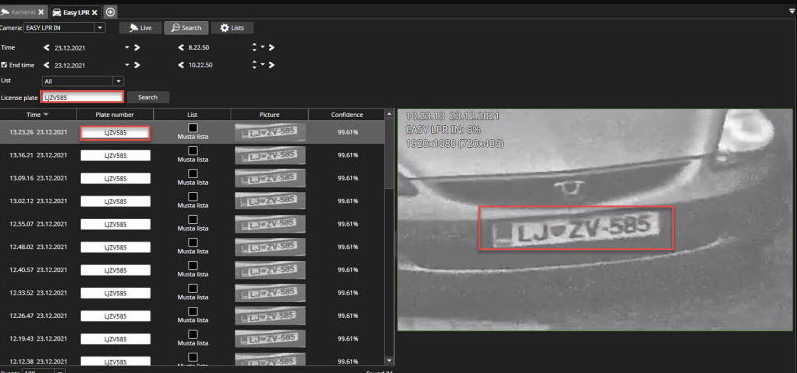Click the License plate input field
Screen dimensions: 797x373
[82, 97]
